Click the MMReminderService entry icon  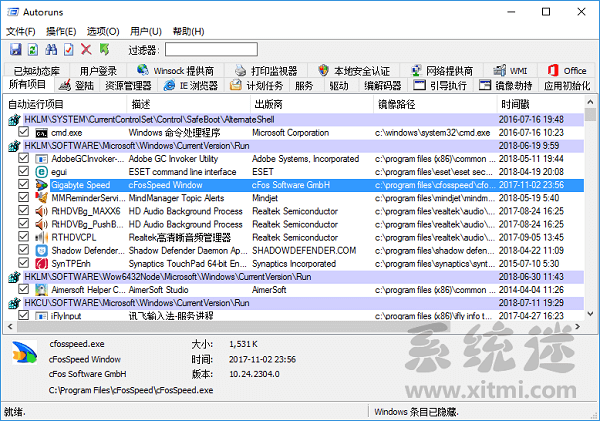point(41,198)
